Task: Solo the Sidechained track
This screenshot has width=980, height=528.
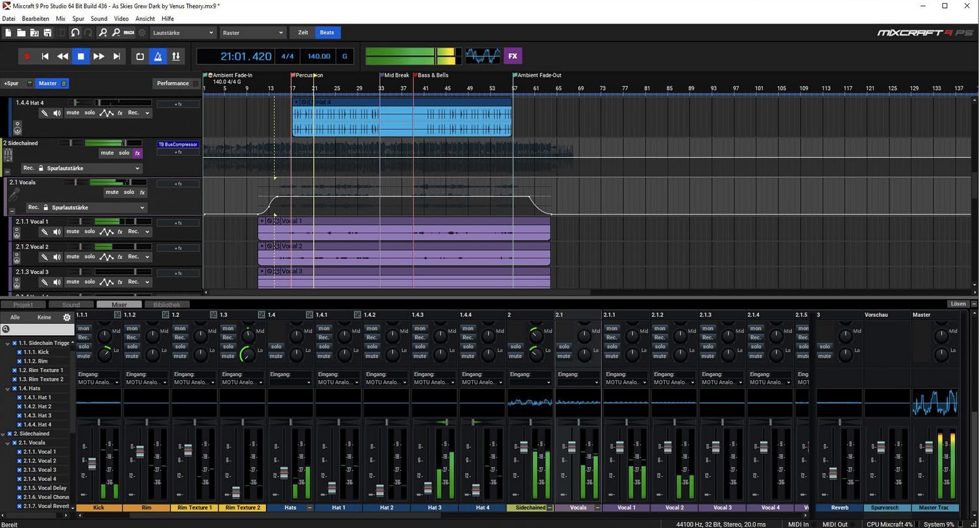Action: tap(124, 153)
